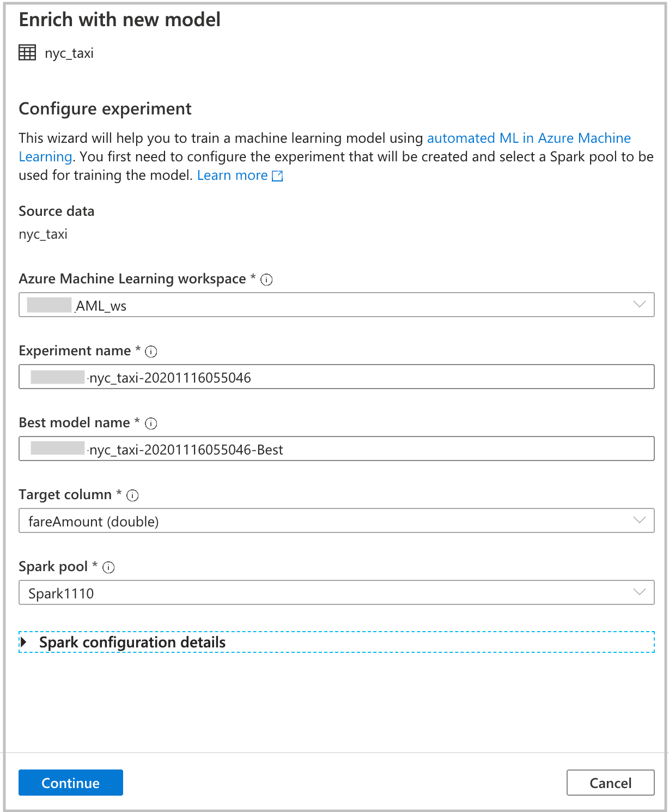The width and height of the screenshot is (669, 812).
Task: Open the Target column dropdown
Action: tap(638, 520)
